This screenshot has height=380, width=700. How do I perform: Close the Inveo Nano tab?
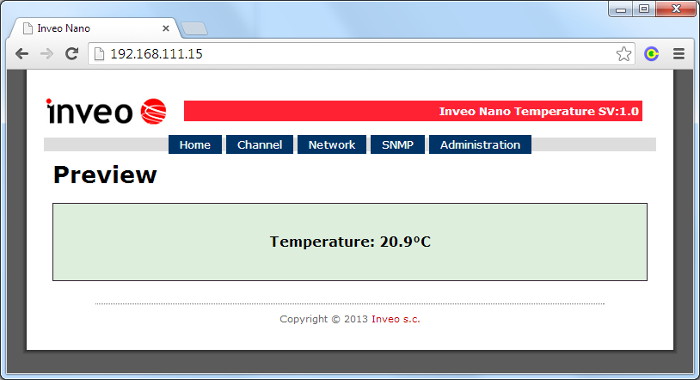[166, 28]
